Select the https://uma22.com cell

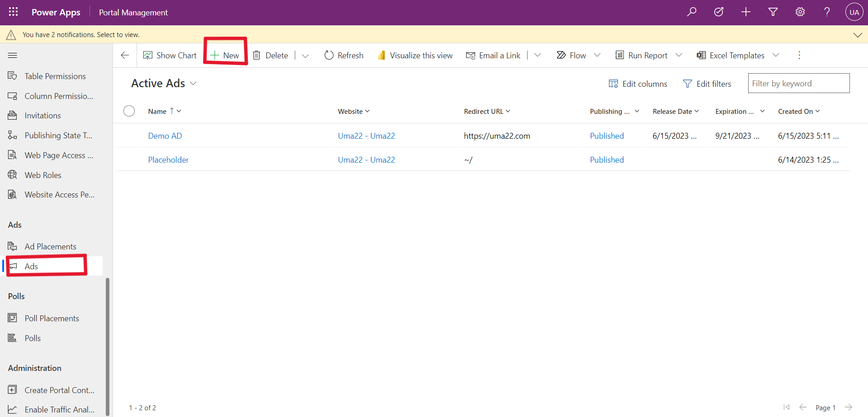[497, 136]
